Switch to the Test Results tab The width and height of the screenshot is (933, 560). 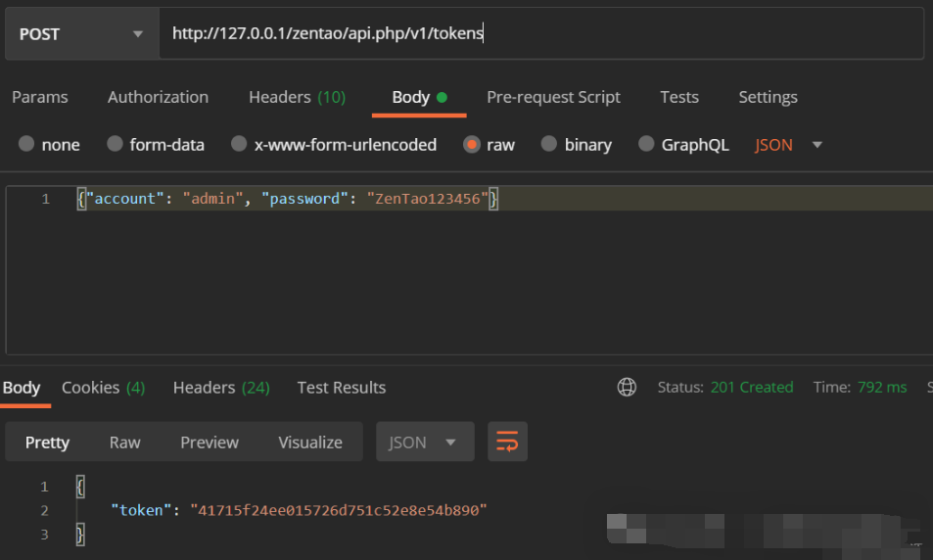click(x=342, y=388)
